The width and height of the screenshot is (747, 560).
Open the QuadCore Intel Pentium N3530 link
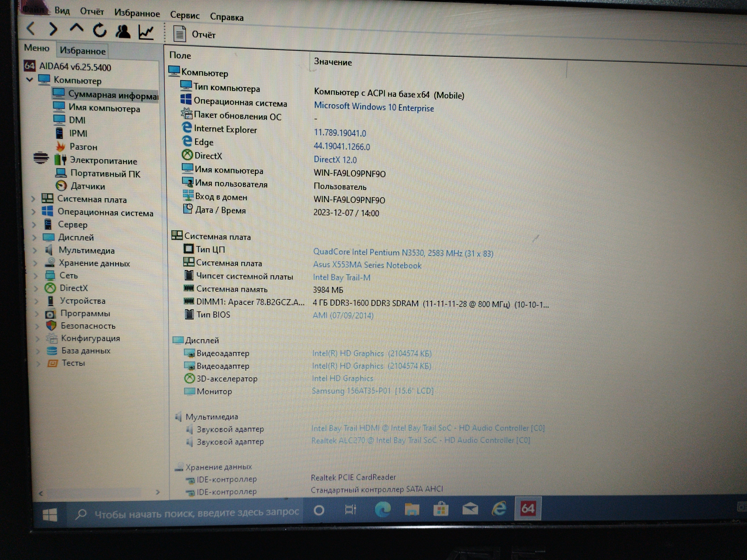[x=403, y=253]
